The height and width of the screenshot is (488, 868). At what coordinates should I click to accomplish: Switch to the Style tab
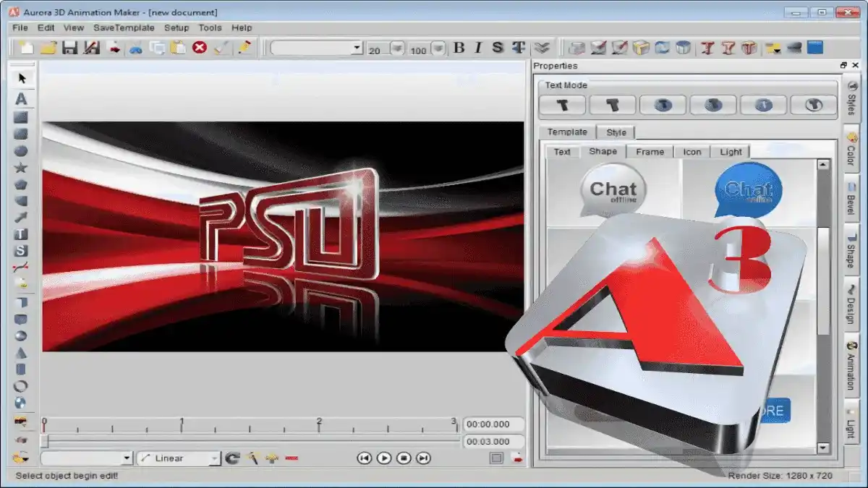616,132
